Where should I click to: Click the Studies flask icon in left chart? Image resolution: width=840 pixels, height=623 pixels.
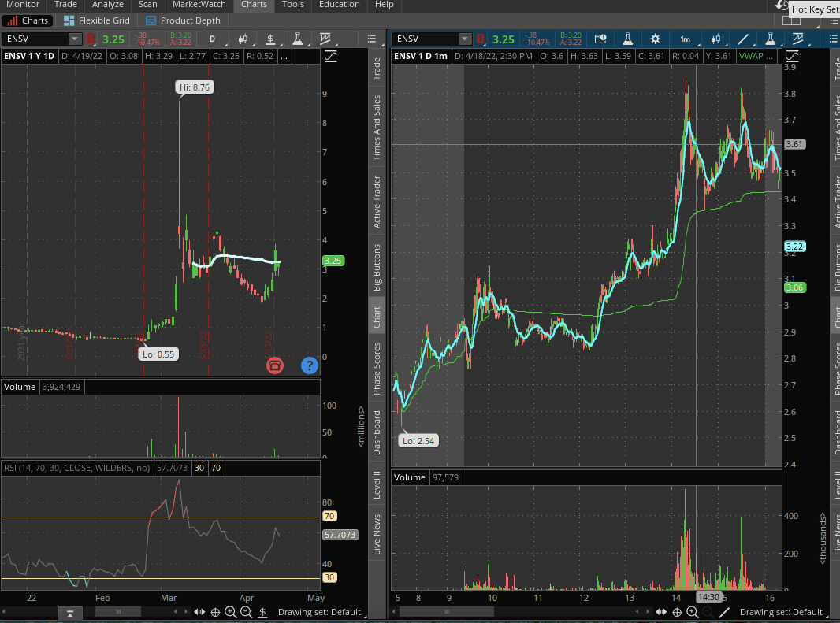point(298,39)
